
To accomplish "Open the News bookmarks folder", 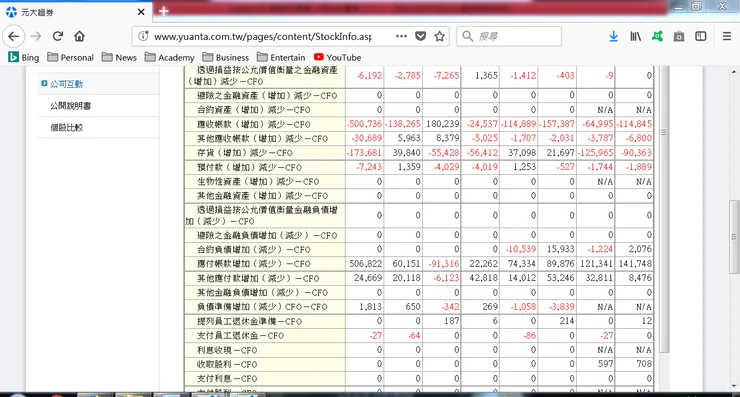I will (119, 58).
